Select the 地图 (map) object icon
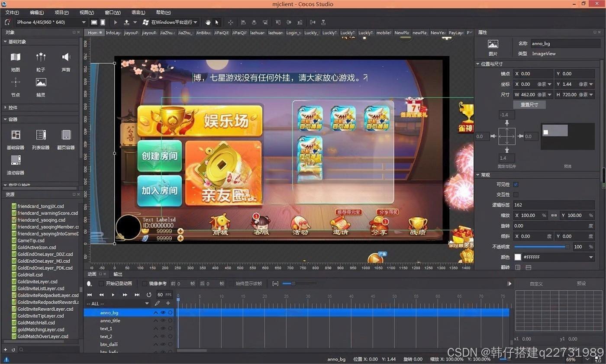 coord(16,57)
